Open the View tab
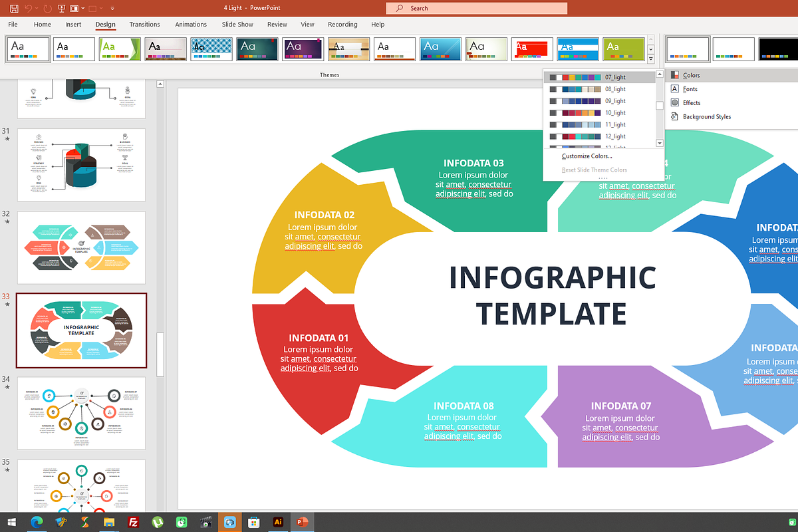Image resolution: width=798 pixels, height=532 pixels. (307, 25)
